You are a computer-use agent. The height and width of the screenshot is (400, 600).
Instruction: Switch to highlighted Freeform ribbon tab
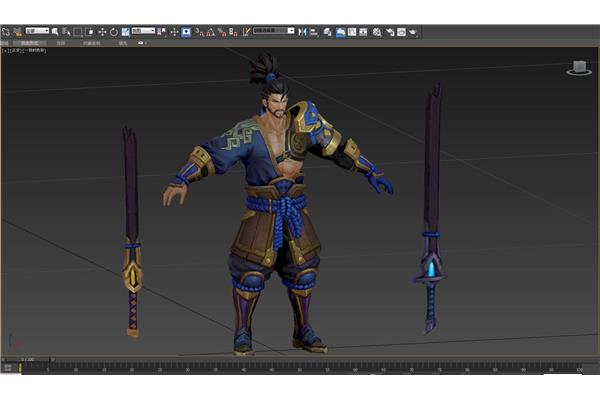(x=30, y=43)
